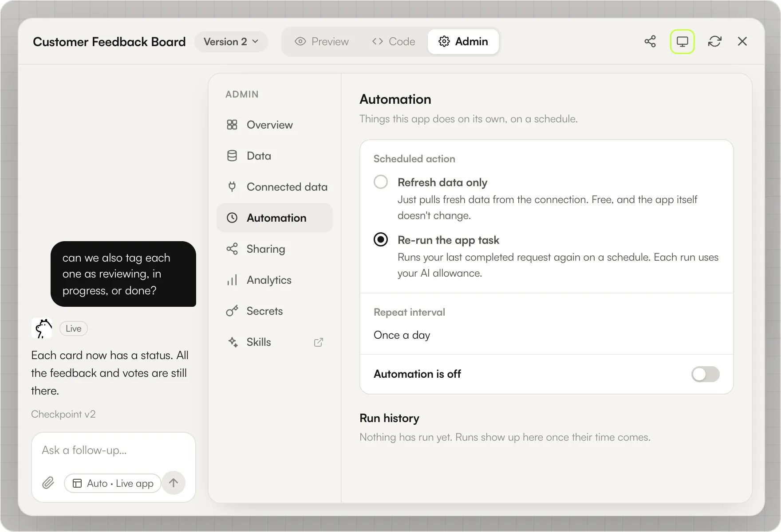Open the Auto · Live app mode selector
This screenshot has width=781, height=532.
pyautogui.click(x=113, y=483)
